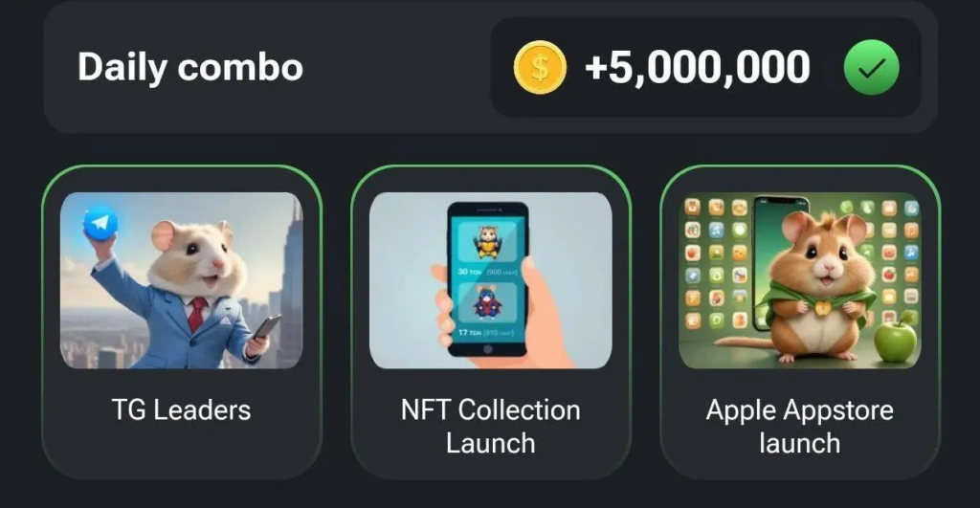Click the TG Leaders label text
Image resolution: width=980 pixels, height=508 pixels.
click(181, 410)
